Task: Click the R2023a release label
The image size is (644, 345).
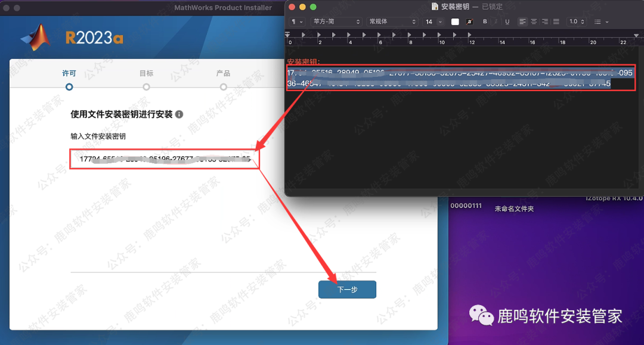Action: click(94, 38)
